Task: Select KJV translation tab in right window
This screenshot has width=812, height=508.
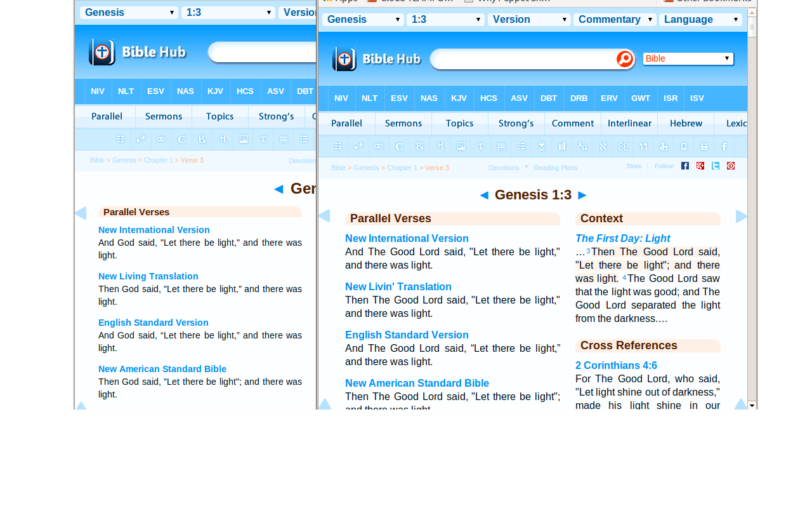Action: [459, 98]
